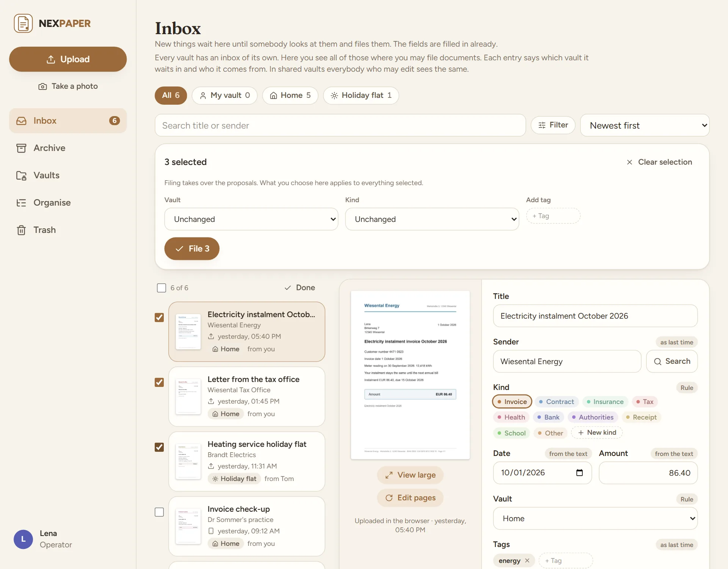Uncheck the Electricity instalment document
This screenshot has height=569, width=728.
[x=159, y=318]
